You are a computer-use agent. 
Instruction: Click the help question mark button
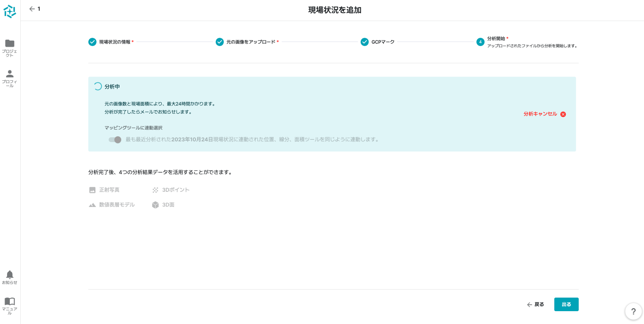tap(633, 312)
